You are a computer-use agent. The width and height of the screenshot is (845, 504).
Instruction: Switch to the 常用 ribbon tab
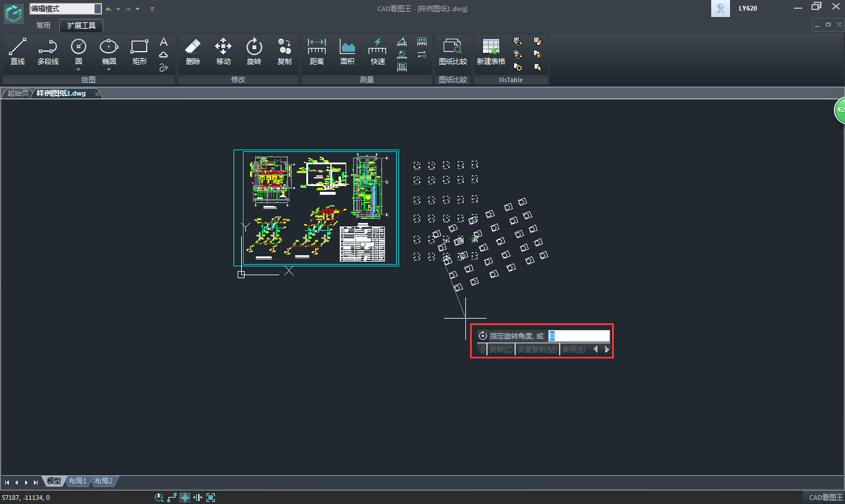43,26
